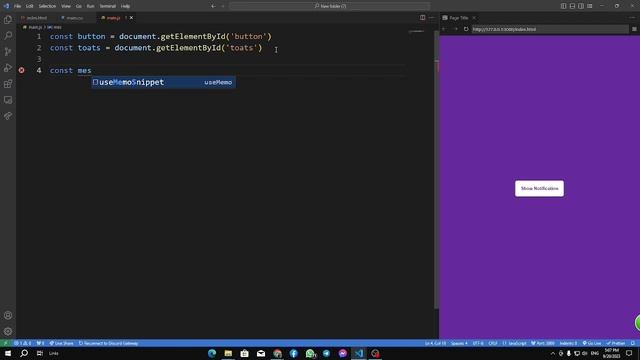Close the main.js editor tab
This screenshot has height=360, width=640.
pos(131,18)
